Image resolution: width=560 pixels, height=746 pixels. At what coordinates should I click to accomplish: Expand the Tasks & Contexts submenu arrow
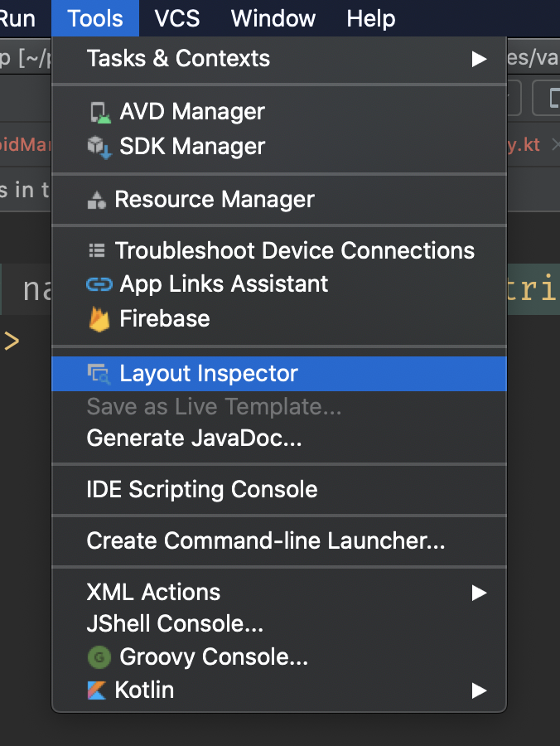(x=479, y=59)
